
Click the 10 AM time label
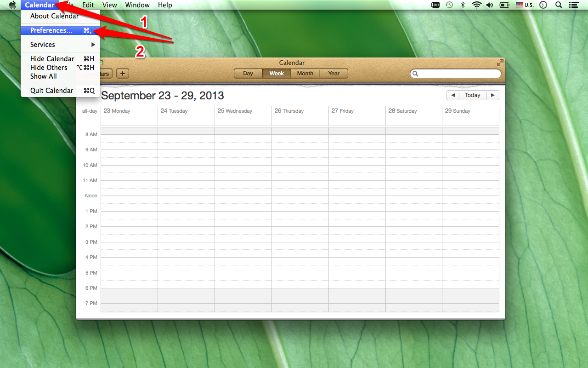[90, 165]
